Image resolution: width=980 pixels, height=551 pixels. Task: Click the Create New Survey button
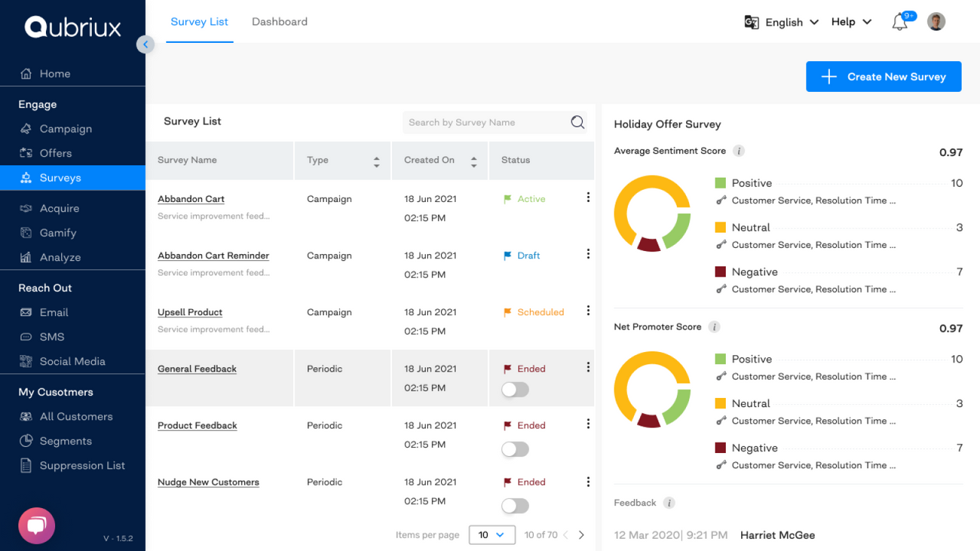click(883, 77)
